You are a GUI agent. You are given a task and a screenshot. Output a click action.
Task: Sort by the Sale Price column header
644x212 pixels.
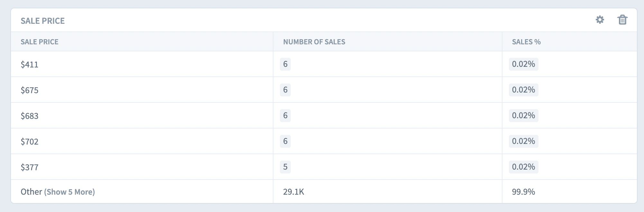[40, 42]
